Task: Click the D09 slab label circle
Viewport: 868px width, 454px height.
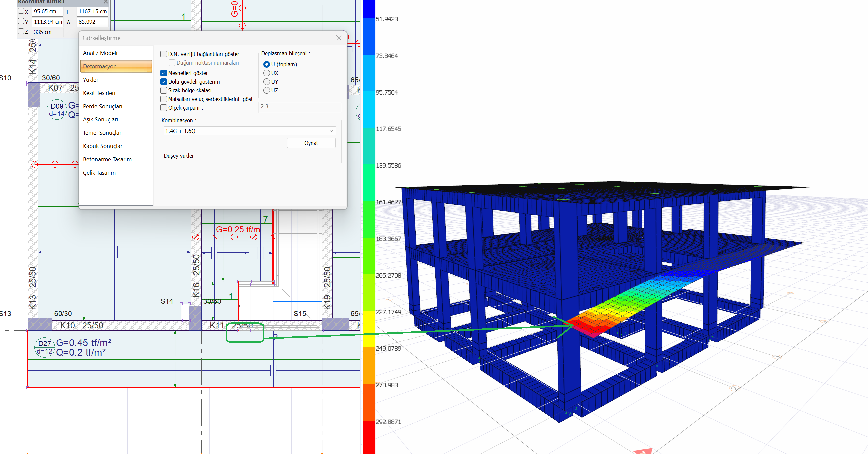Action: [57, 110]
